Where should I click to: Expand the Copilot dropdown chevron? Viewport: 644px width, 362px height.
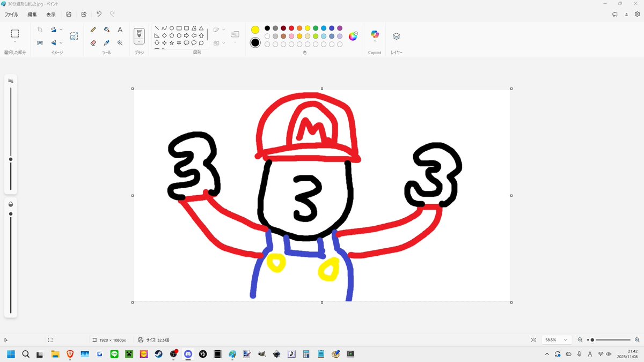click(x=375, y=42)
